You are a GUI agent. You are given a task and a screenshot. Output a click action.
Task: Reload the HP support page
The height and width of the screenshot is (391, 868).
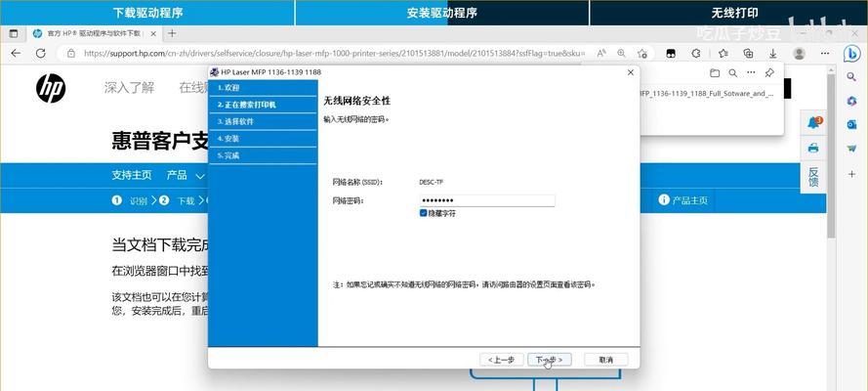[x=40, y=53]
